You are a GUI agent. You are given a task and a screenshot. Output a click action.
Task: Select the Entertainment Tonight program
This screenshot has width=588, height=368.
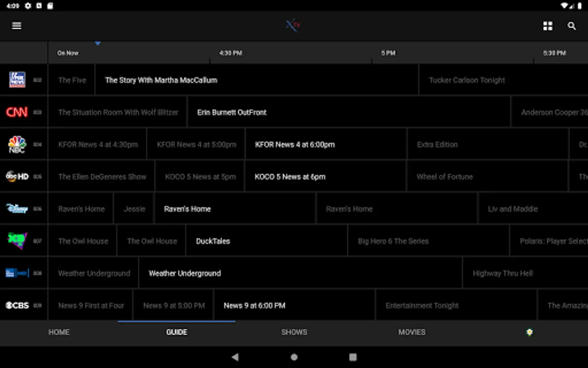click(x=456, y=305)
